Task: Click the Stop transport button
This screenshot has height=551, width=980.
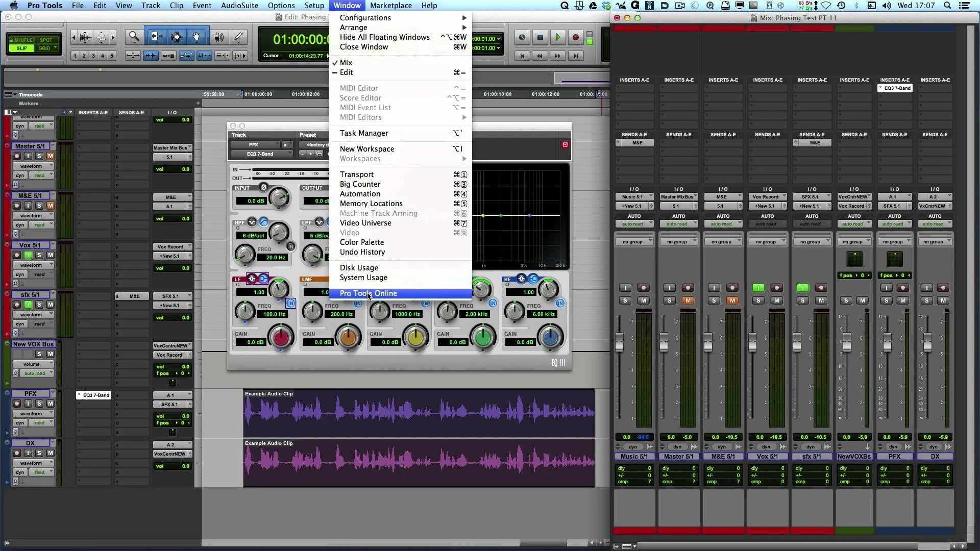Action: click(x=540, y=37)
